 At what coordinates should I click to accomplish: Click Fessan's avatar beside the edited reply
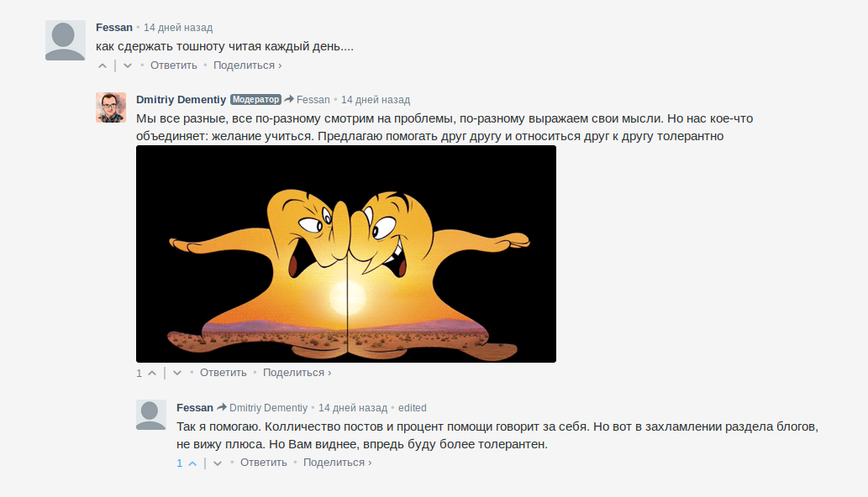point(151,415)
